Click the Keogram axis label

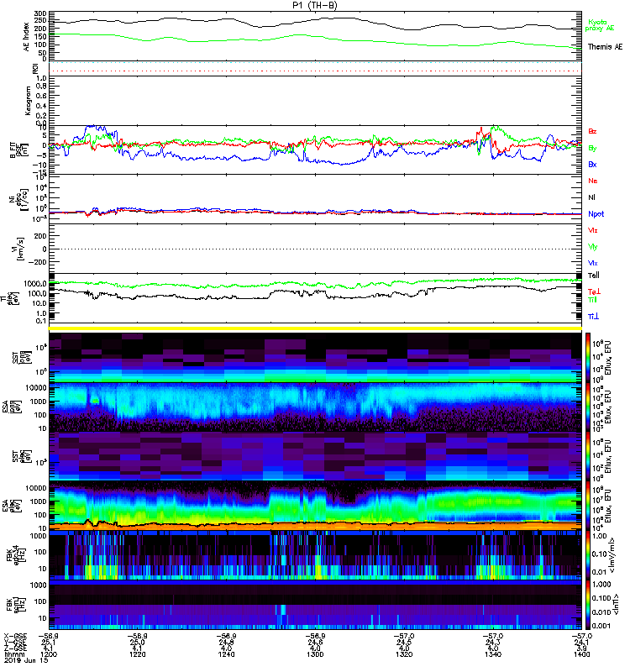click(x=28, y=100)
